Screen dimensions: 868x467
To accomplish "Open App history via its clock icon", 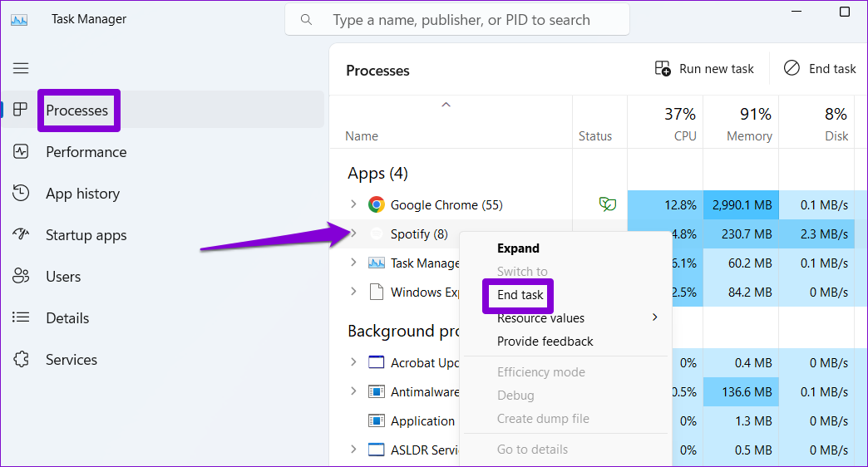I will coord(21,193).
